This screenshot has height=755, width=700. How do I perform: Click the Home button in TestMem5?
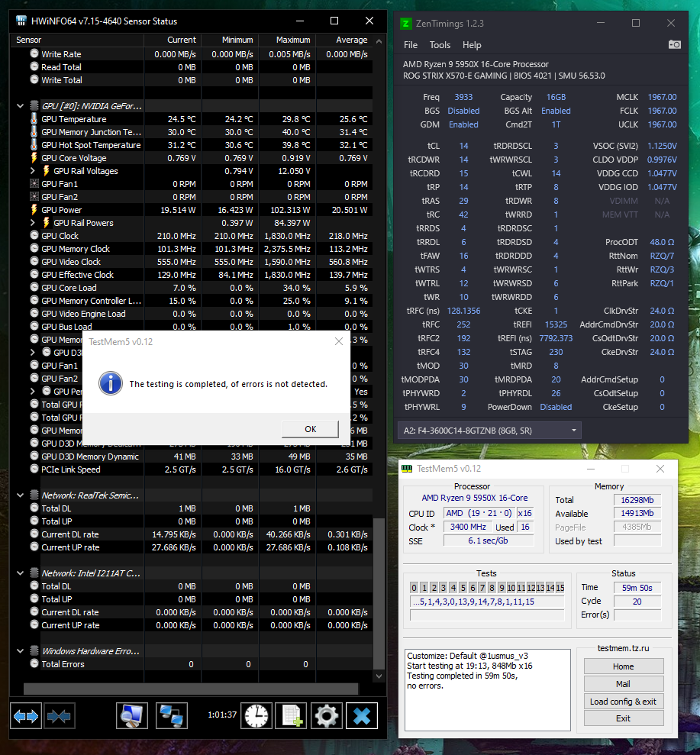click(624, 666)
